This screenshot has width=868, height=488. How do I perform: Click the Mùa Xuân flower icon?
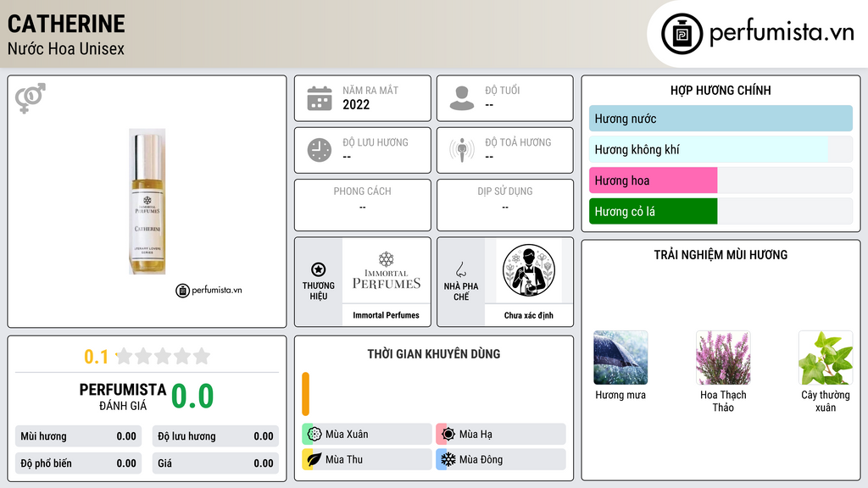pyautogui.click(x=314, y=435)
